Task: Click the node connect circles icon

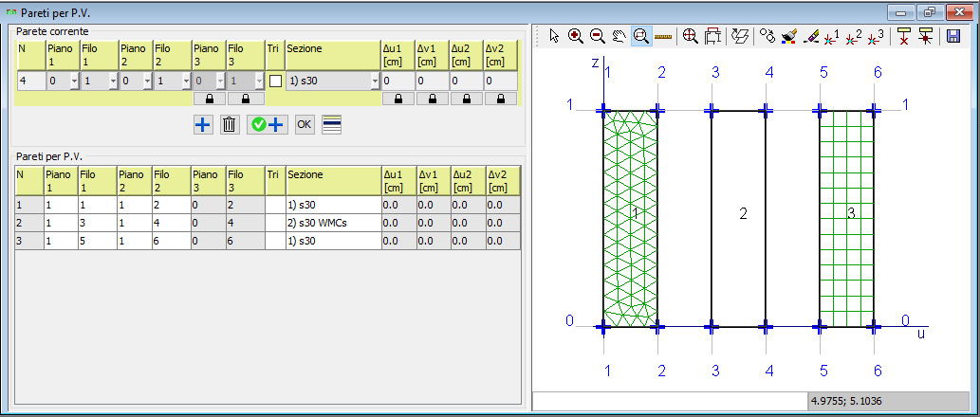Action: click(x=767, y=36)
